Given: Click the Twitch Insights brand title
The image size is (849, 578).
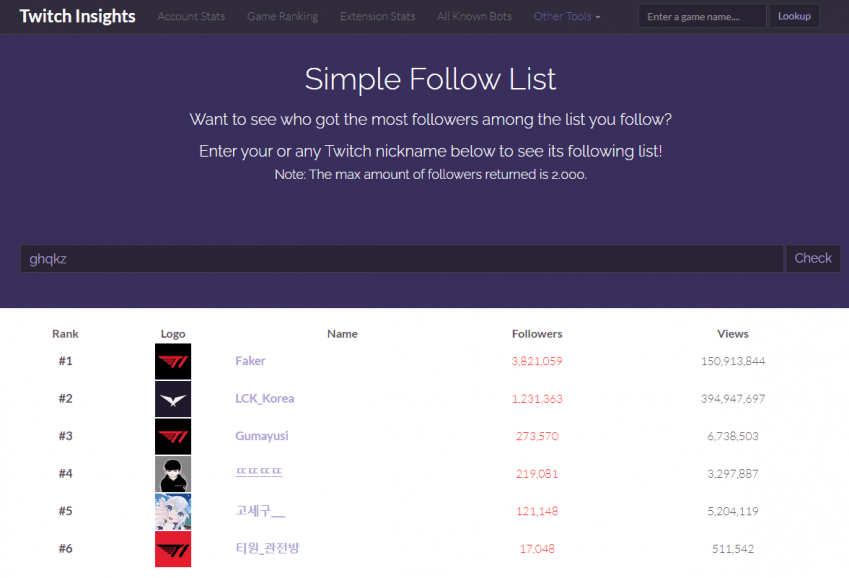Looking at the screenshot, I should click(77, 16).
